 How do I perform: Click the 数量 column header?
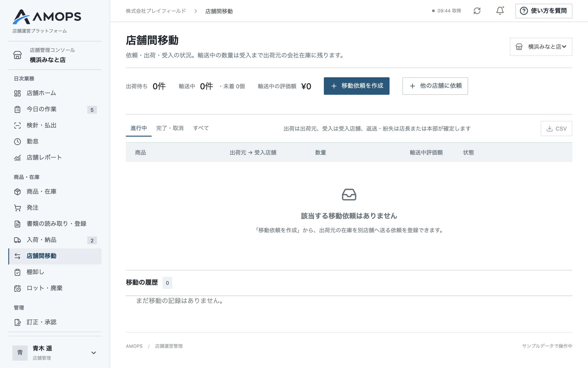tap(320, 152)
